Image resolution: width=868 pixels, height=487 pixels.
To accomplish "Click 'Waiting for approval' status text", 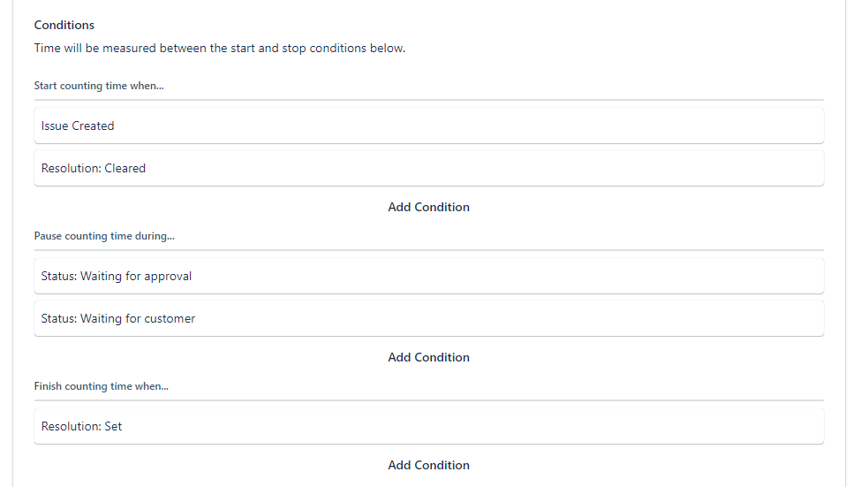I will (136, 276).
